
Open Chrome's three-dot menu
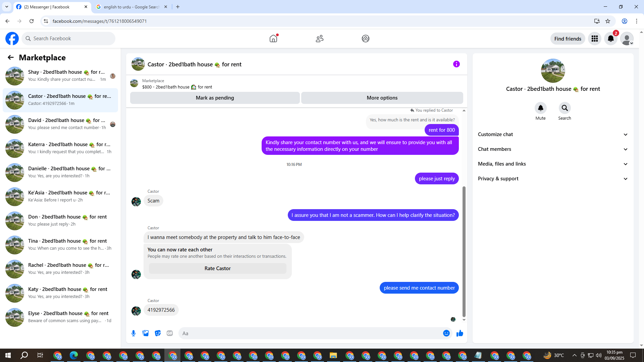pyautogui.click(x=637, y=21)
